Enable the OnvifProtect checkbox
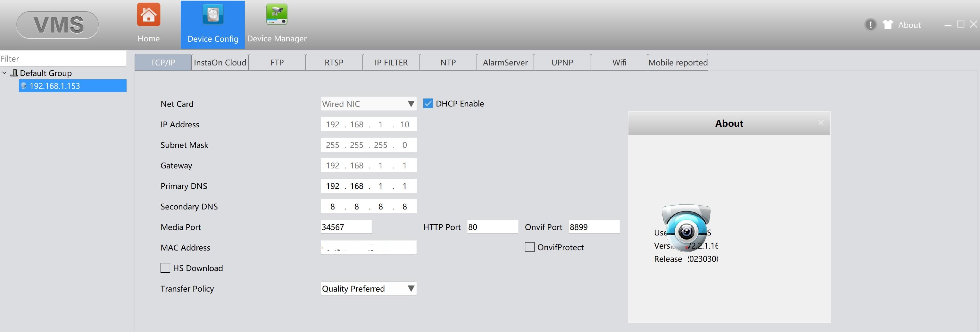Viewport: 980px width, 332px height. click(x=529, y=247)
